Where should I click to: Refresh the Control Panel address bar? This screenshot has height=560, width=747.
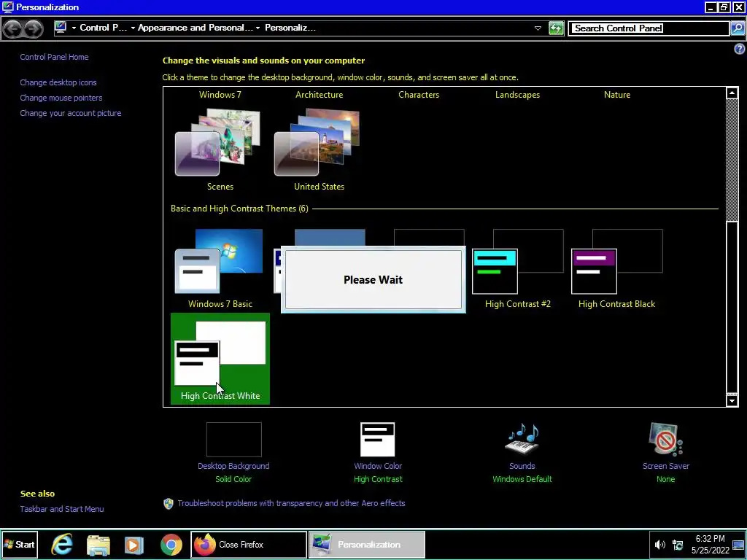[x=556, y=28]
